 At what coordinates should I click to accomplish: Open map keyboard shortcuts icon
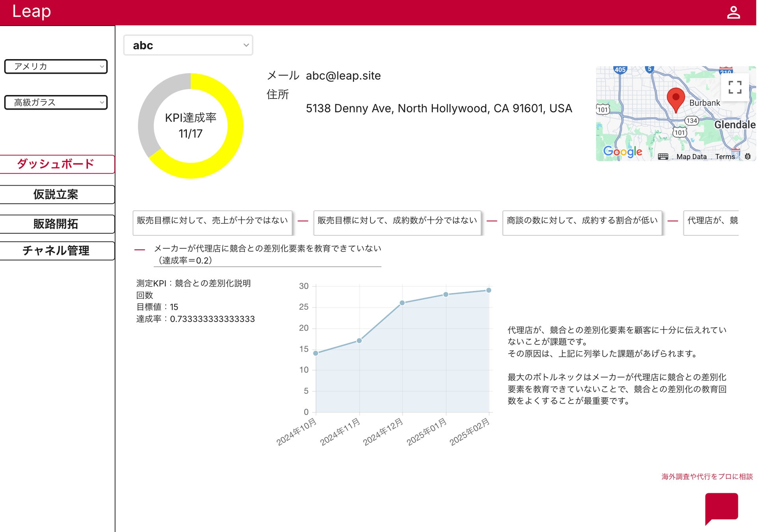click(x=663, y=156)
